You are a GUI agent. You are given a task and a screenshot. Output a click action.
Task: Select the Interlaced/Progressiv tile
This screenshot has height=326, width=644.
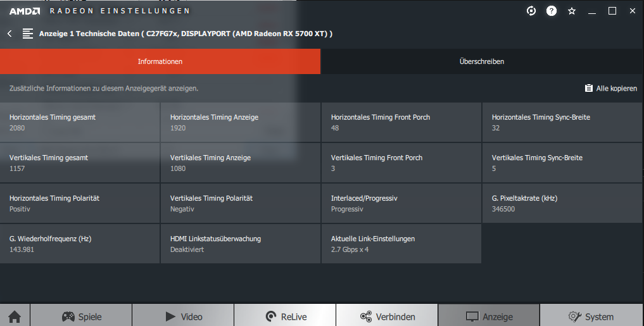pyautogui.click(x=401, y=203)
